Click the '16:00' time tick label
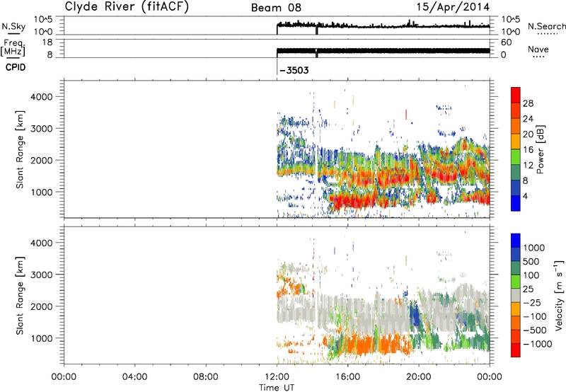 point(347,377)
